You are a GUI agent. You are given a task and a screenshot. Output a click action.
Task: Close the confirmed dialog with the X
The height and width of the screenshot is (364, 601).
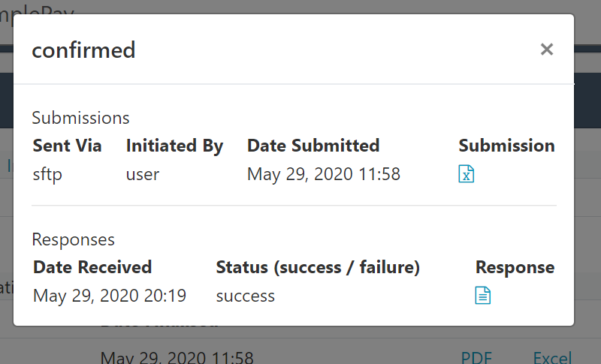tap(547, 50)
